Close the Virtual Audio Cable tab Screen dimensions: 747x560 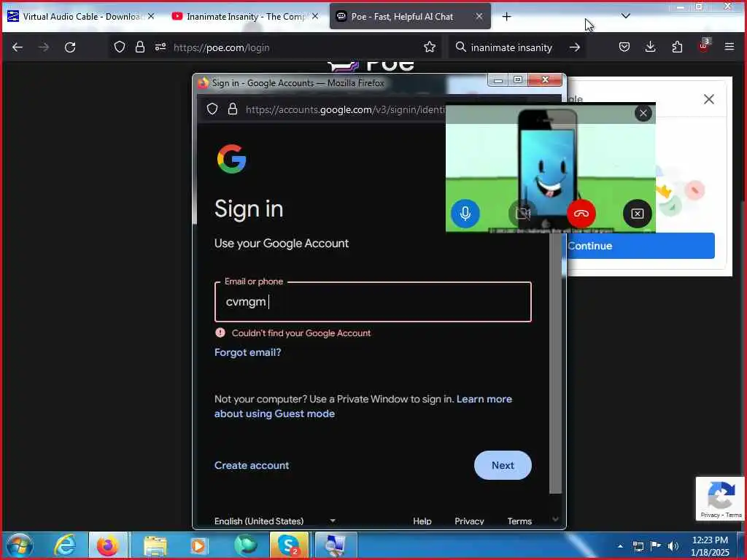(x=151, y=16)
